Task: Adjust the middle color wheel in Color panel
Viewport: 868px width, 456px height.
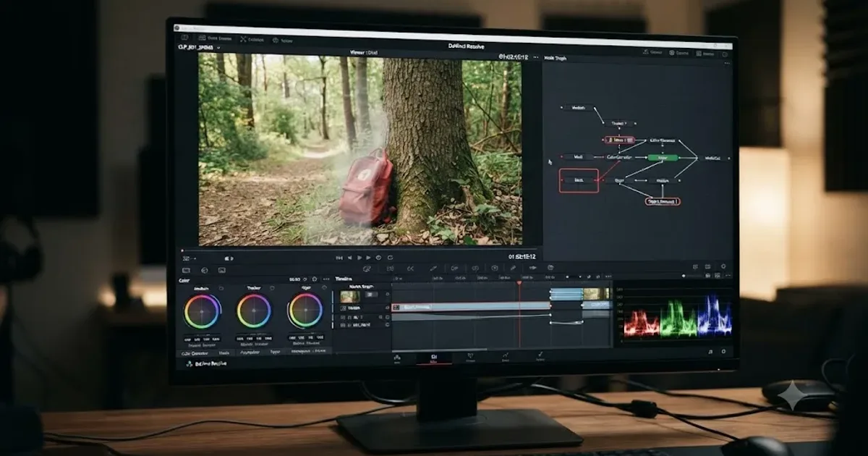Action: pyautogui.click(x=254, y=311)
